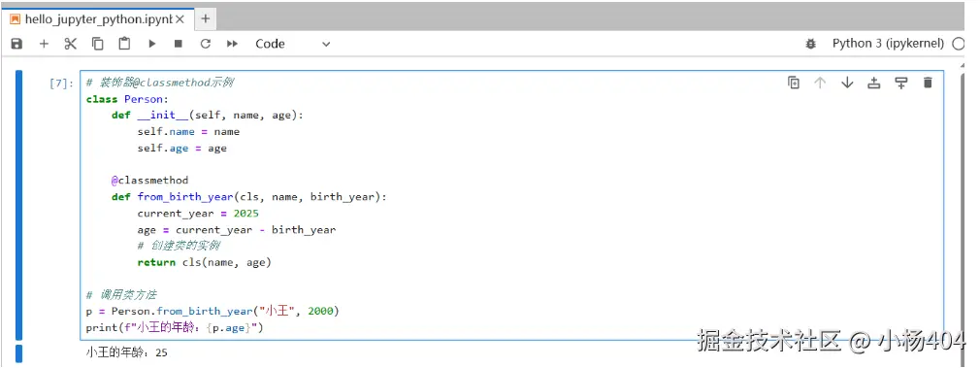
Task: Interrupt the kernel with the stop icon
Action: click(179, 44)
